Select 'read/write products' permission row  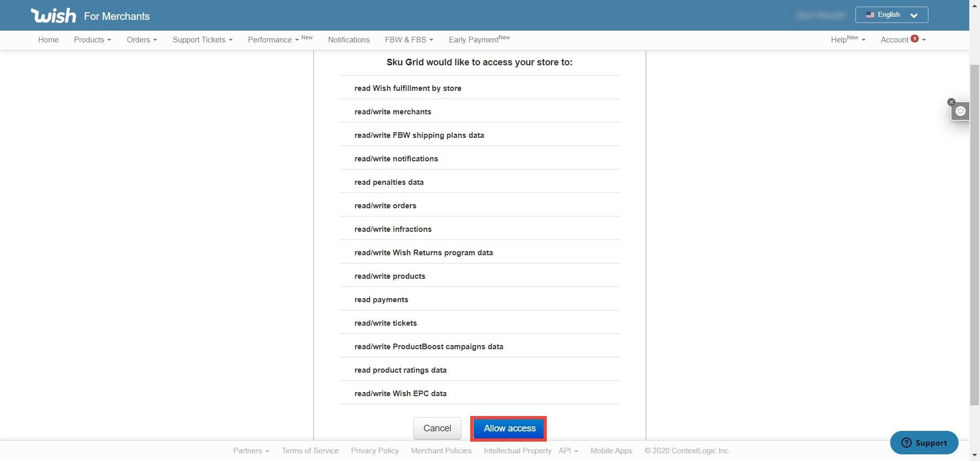point(479,276)
